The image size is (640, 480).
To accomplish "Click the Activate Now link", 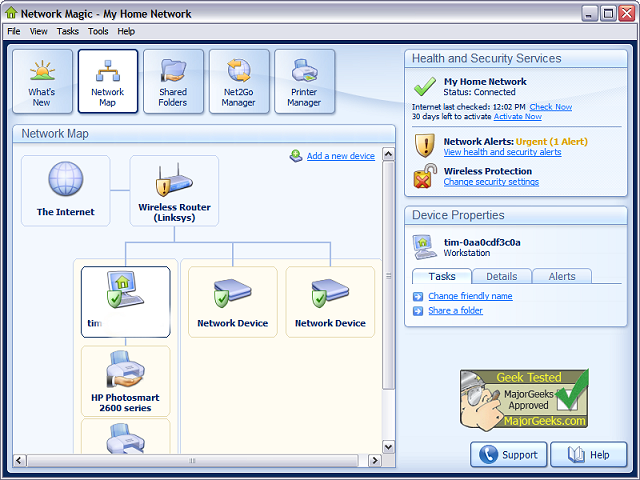I will pos(518,116).
